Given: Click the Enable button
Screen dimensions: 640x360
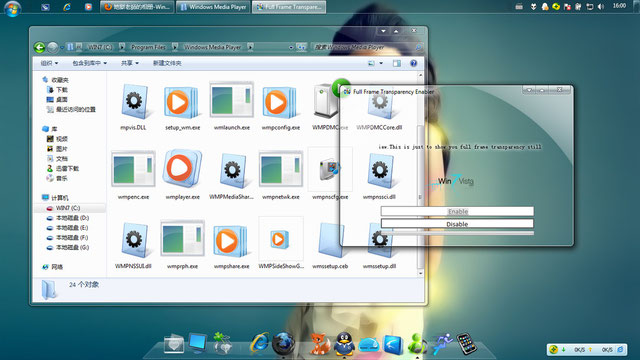Looking at the screenshot, I should pos(457,211).
